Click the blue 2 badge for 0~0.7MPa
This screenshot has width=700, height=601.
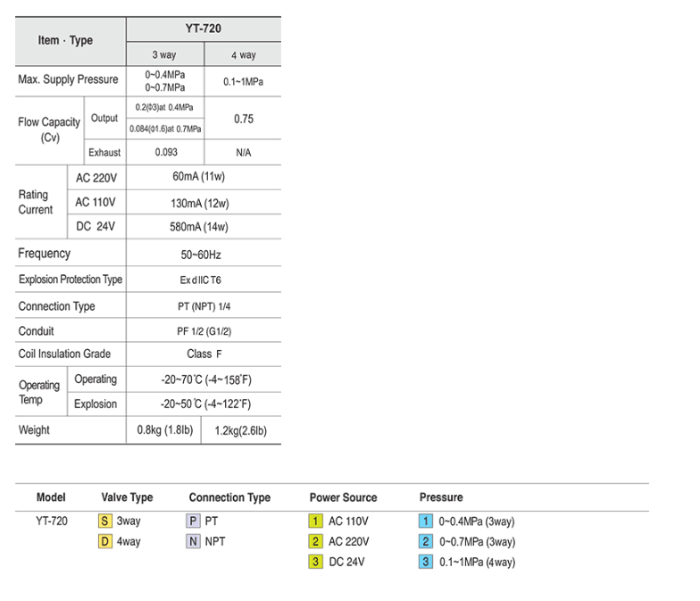tap(427, 541)
